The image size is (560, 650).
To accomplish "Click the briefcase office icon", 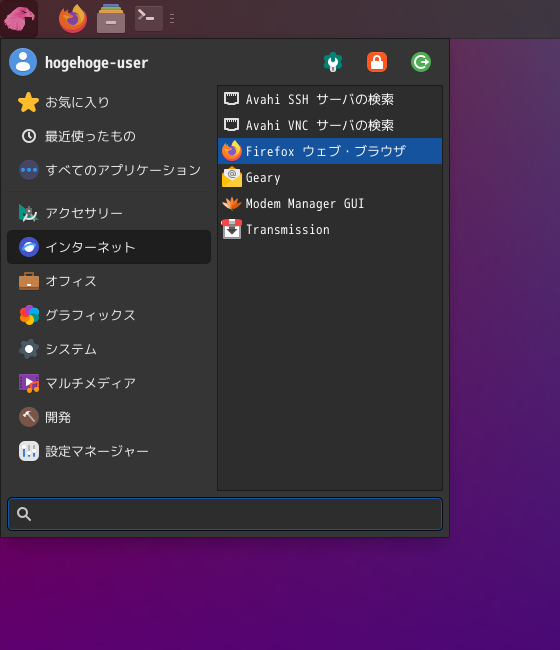I will pyautogui.click(x=29, y=281).
